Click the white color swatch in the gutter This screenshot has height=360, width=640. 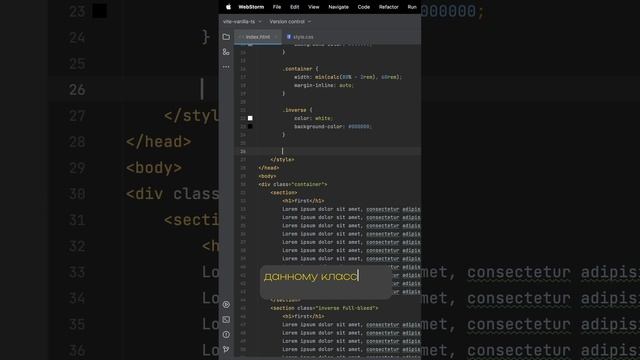(x=250, y=118)
